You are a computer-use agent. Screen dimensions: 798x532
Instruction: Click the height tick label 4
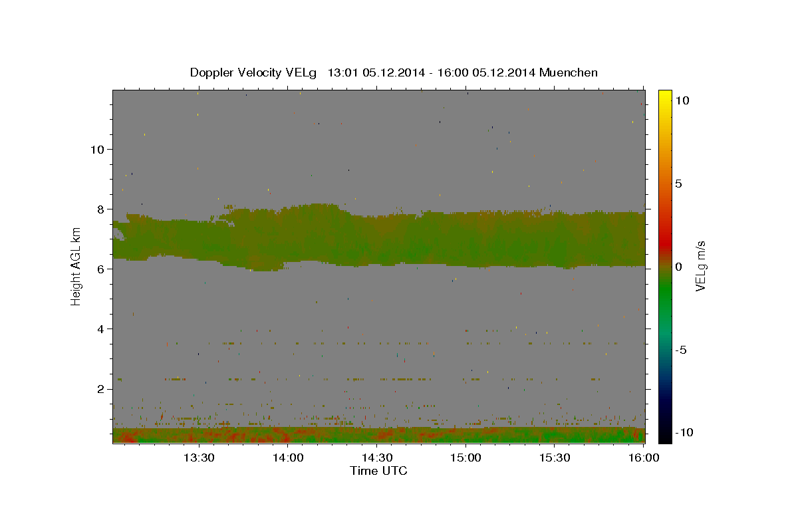coord(101,329)
